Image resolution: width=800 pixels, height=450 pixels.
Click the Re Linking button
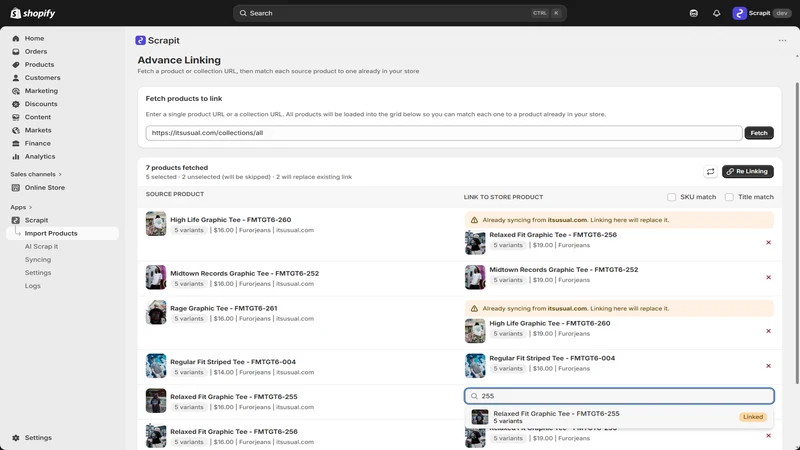[747, 171]
